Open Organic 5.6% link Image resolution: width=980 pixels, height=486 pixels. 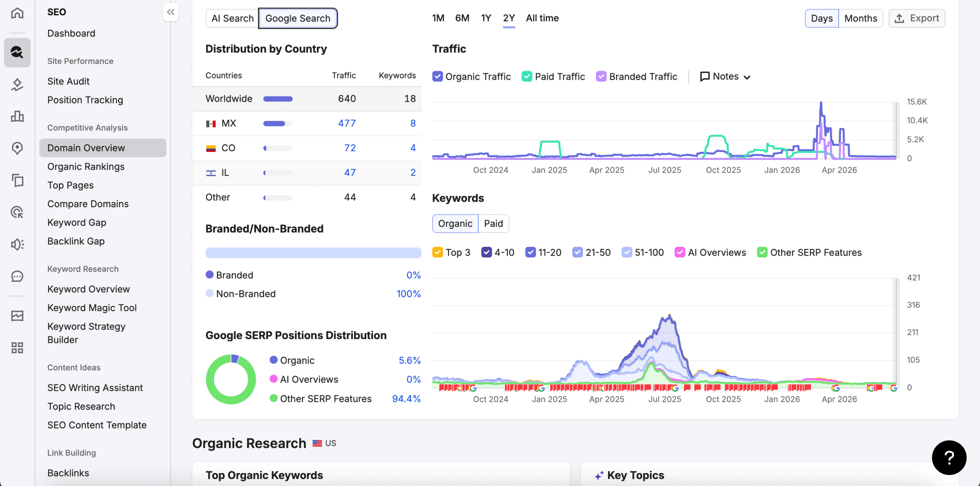point(410,360)
